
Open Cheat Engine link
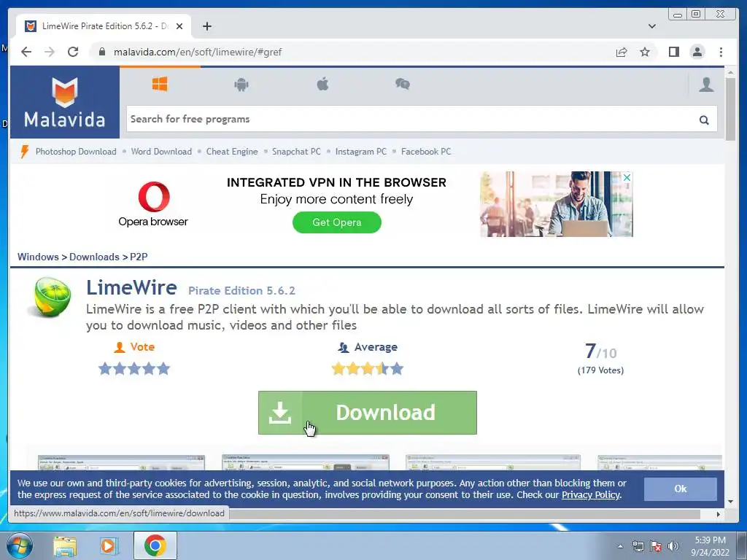(232, 152)
